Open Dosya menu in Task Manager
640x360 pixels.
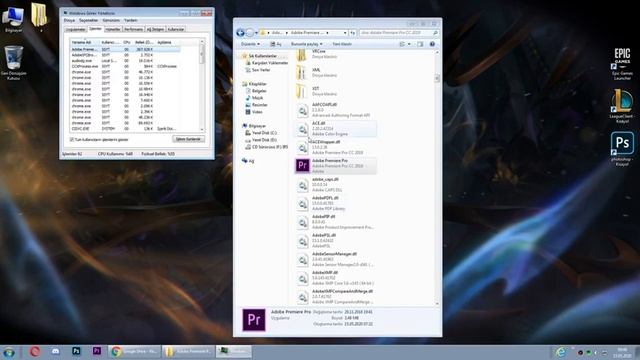tap(69, 20)
